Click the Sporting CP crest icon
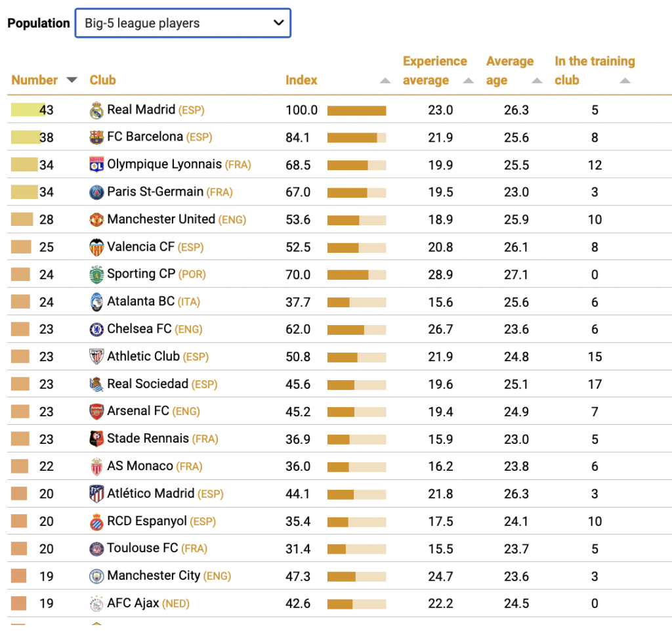This screenshot has height=633, width=672. pyautogui.click(x=96, y=274)
